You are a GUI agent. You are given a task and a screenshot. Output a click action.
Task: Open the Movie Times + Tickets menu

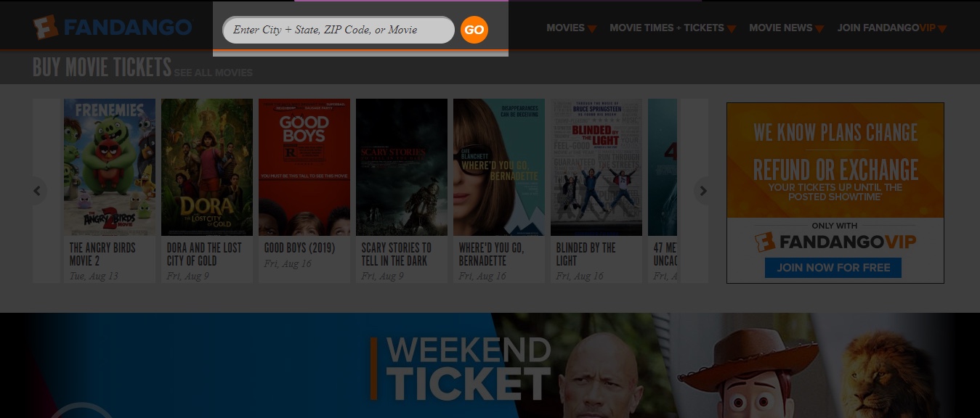click(667, 28)
